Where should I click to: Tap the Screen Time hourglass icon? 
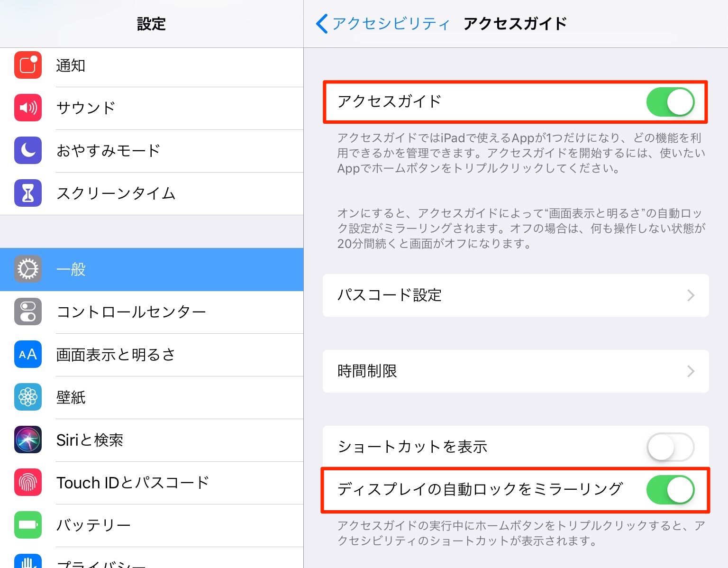28,193
